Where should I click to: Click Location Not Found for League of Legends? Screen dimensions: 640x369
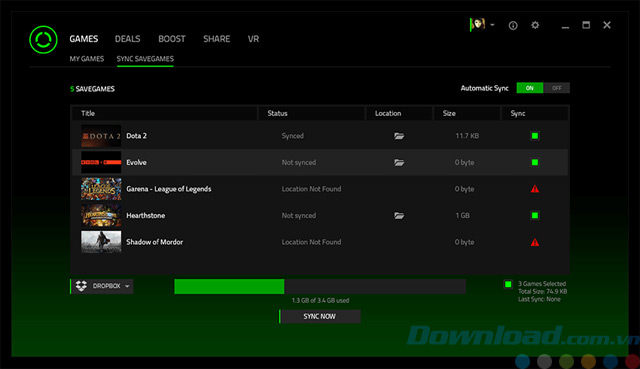(311, 189)
